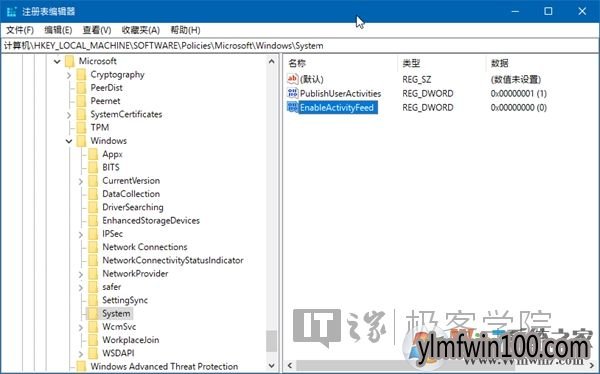Select the EnableActivityFeed value name
The image size is (600, 374).
[337, 108]
